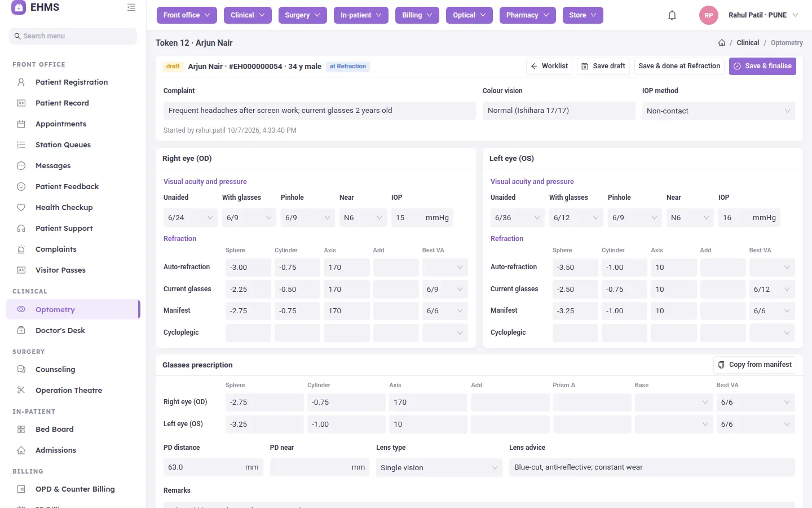Open Doctor's Desk in sidebar
Viewport: 812px width, 508px height.
click(x=60, y=330)
